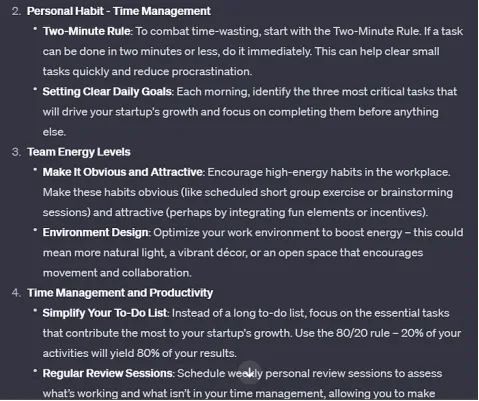The image size is (479, 401).
Task: Click the 'Team Energy Levels' heading
Action: (79, 152)
